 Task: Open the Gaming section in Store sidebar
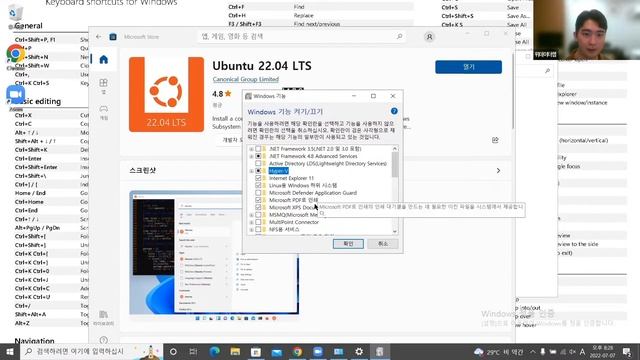point(104,112)
